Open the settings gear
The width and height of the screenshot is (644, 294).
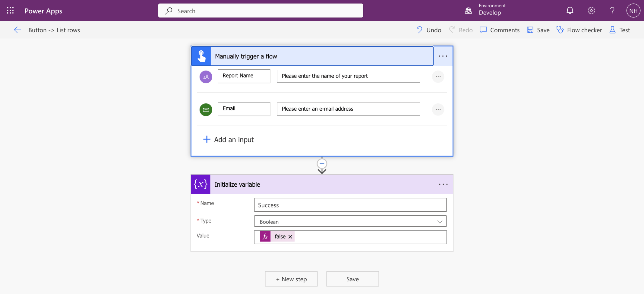coord(591,11)
